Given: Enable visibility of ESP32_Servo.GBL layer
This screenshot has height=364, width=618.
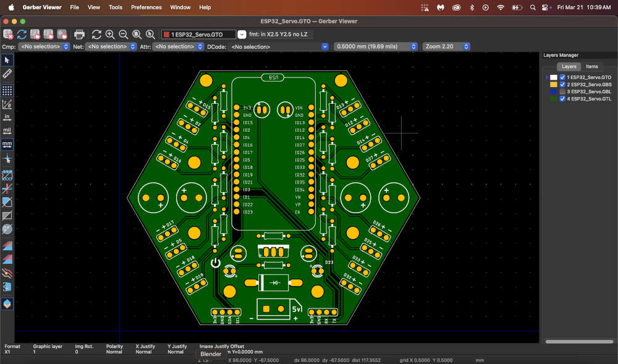Looking at the screenshot, I should pos(562,91).
